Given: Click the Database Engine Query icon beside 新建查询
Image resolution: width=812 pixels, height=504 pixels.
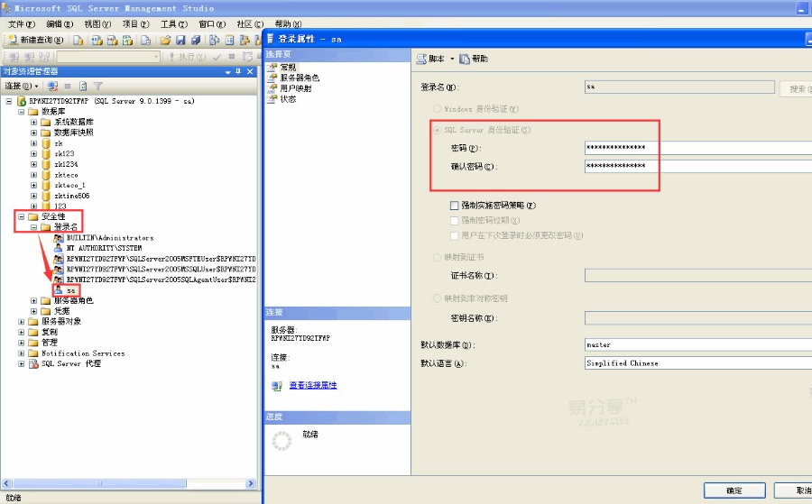Looking at the screenshot, I should tap(78, 40).
